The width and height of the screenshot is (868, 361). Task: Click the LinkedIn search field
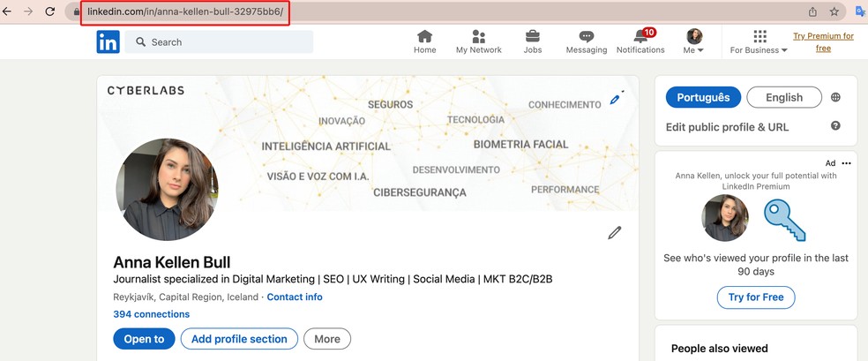pos(221,42)
